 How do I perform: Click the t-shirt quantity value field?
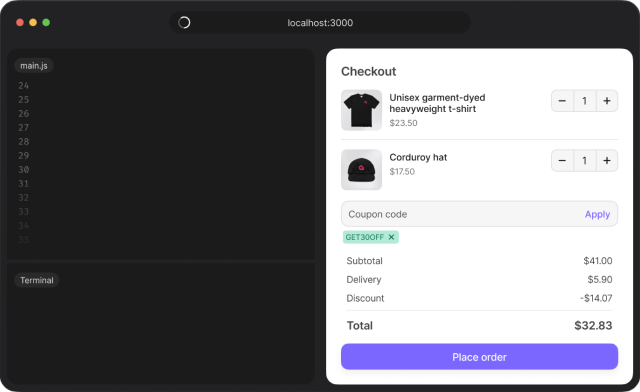[x=584, y=101]
